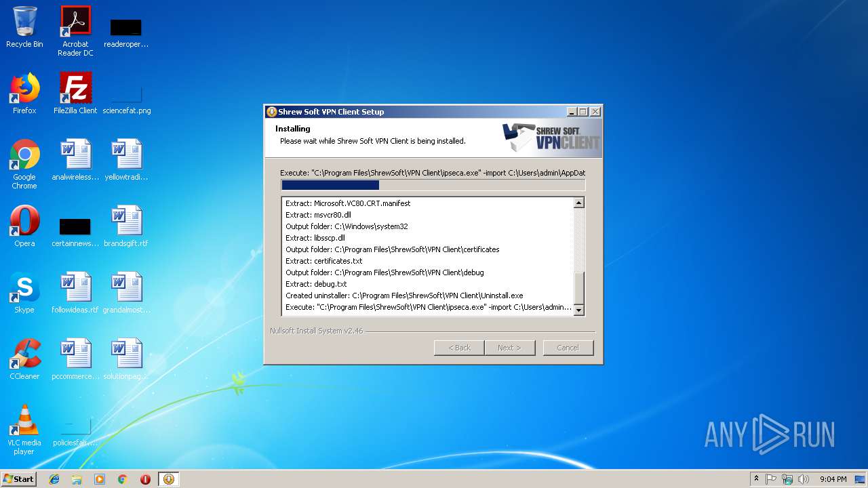Viewport: 868px width, 488px height.
Task: Click the log scrollbar down arrow
Action: (578, 310)
